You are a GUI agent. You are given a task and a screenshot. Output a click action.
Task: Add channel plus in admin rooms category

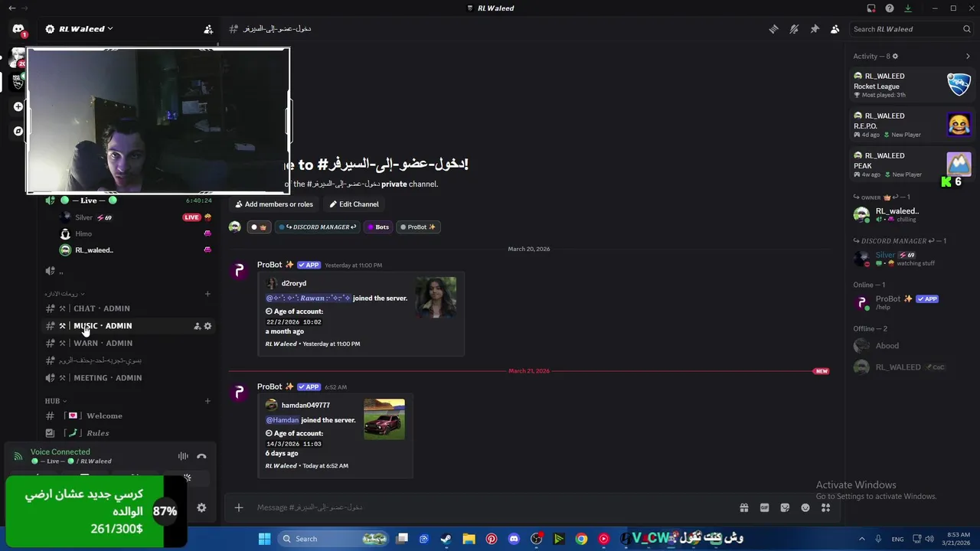click(x=207, y=294)
